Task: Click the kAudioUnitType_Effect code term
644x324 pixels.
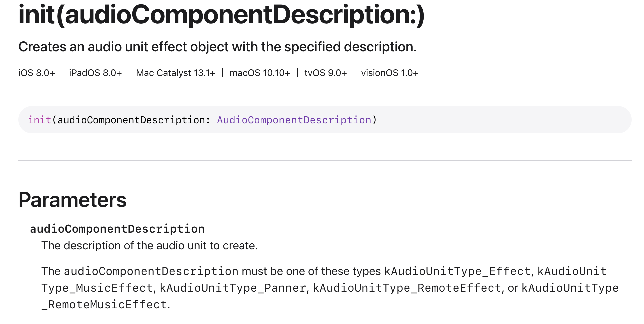Action: coord(457,271)
